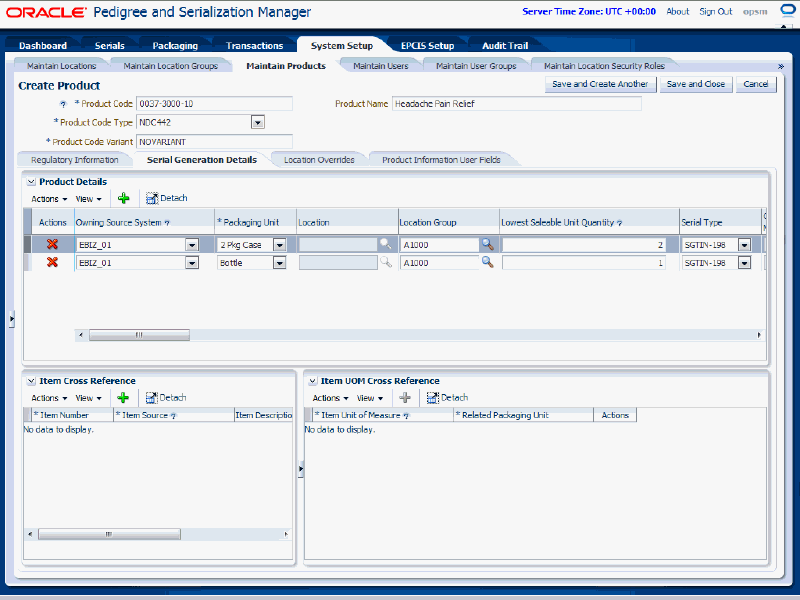
Task: Click the Item Source help icon
Action: [173, 416]
